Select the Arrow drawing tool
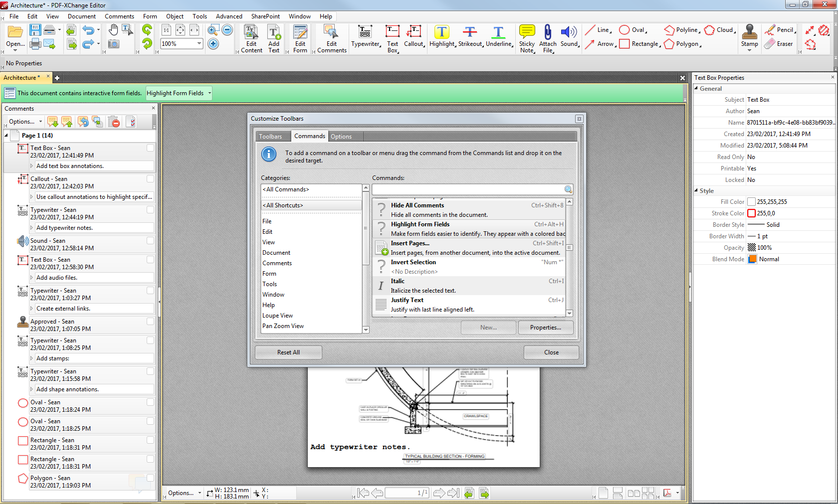Image resolution: width=838 pixels, height=504 pixels. coord(600,44)
